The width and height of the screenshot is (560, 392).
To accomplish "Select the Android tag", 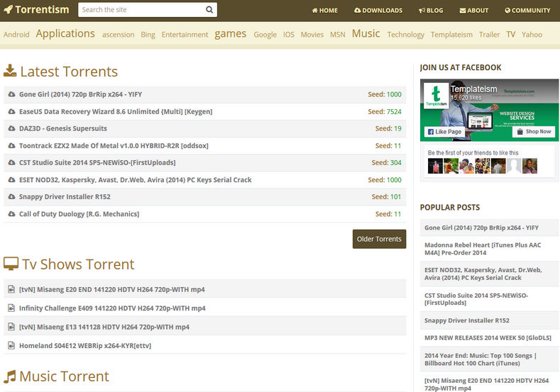I will [x=16, y=35].
